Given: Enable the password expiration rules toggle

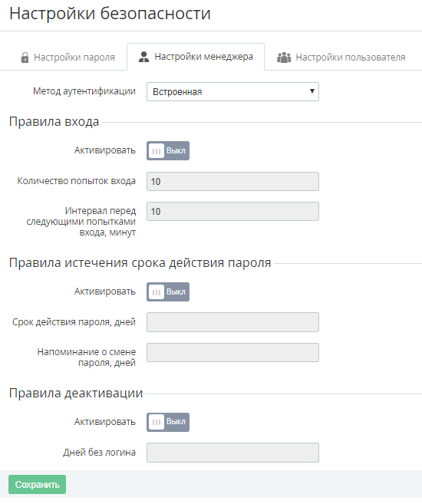Looking at the screenshot, I should tap(168, 292).
